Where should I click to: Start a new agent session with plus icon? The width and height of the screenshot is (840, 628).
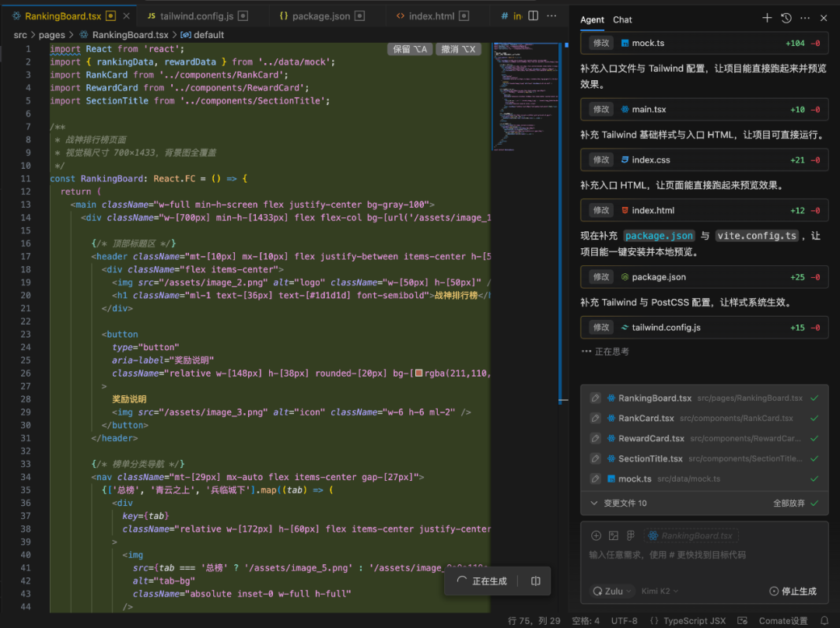tap(767, 18)
